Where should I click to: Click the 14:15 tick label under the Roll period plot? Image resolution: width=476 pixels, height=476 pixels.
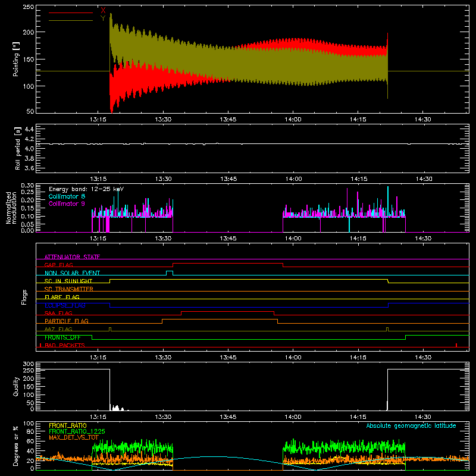point(359,179)
